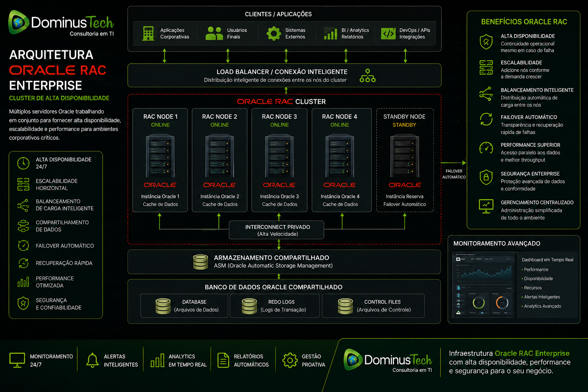The image size is (588, 392).
Task: Click the Escalabilidade Horizontal servers icon in left panel
Action: pos(23,184)
